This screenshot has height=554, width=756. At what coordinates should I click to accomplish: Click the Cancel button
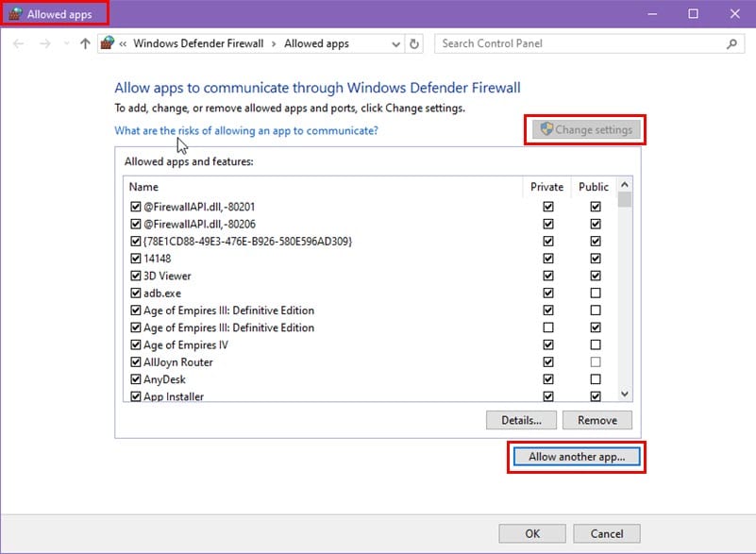point(607,534)
